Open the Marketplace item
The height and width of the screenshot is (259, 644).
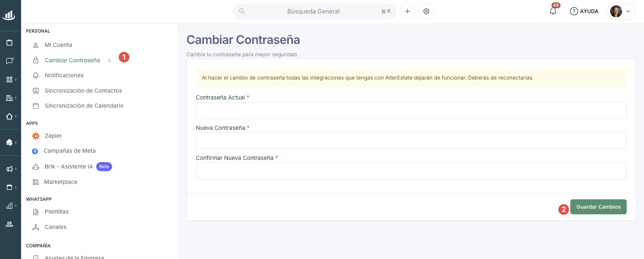[x=61, y=182]
